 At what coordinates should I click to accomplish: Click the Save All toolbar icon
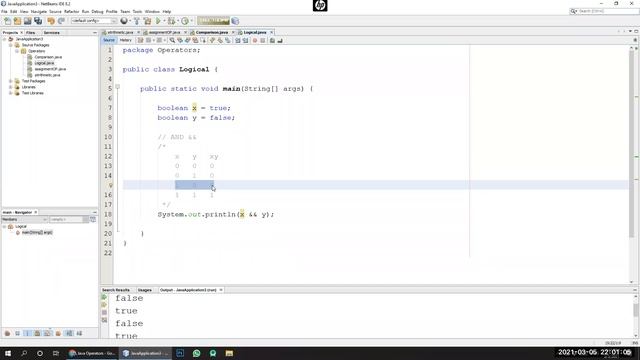click(38, 21)
